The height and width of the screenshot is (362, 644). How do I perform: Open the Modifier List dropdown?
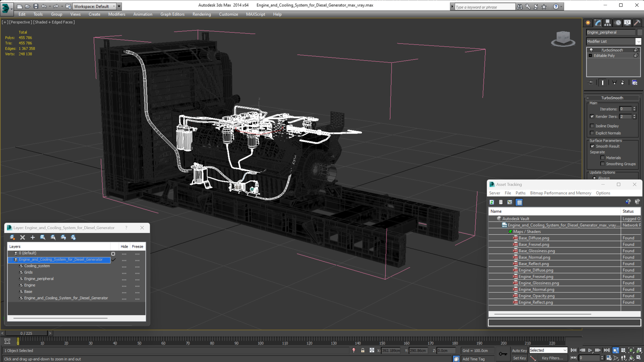coord(639,42)
